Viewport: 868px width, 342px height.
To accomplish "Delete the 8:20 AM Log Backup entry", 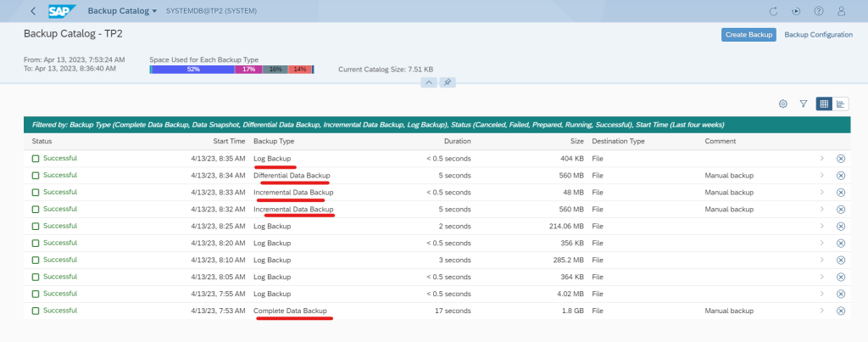I will (840, 244).
